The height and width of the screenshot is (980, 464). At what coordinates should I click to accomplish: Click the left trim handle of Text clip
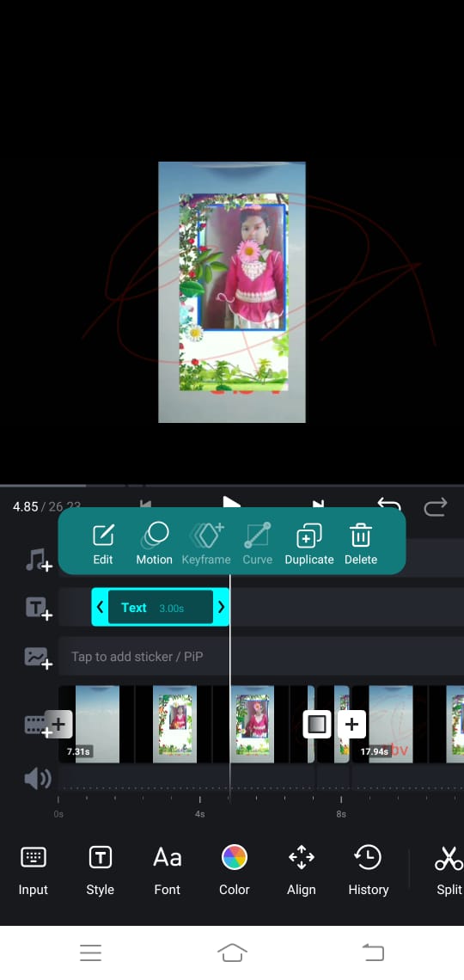[100, 607]
